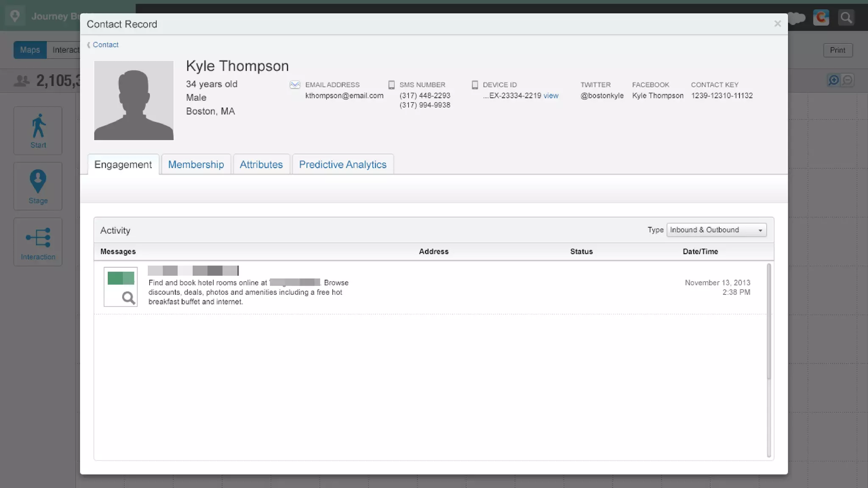Select the Stage pin icon
Screen dimensions: 868x488
coord(38,181)
